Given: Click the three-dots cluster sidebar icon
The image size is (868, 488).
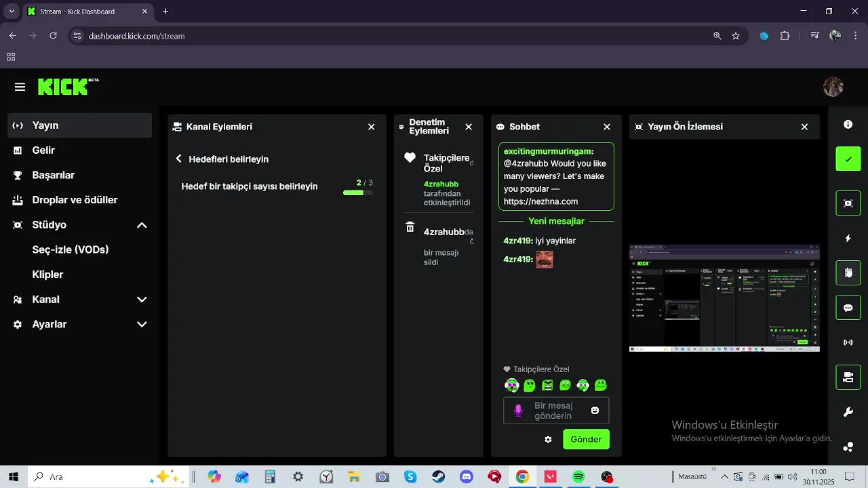Looking at the screenshot, I should coord(848,447).
